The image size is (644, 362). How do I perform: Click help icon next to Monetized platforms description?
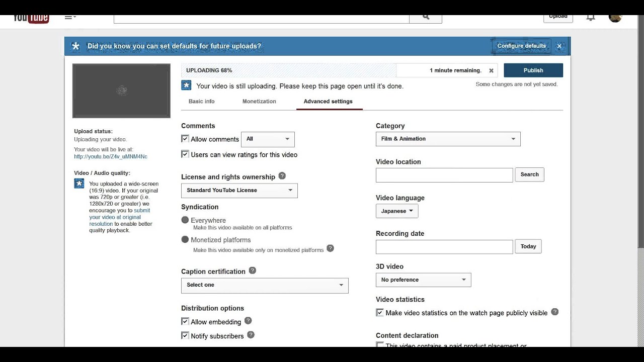pyautogui.click(x=330, y=248)
